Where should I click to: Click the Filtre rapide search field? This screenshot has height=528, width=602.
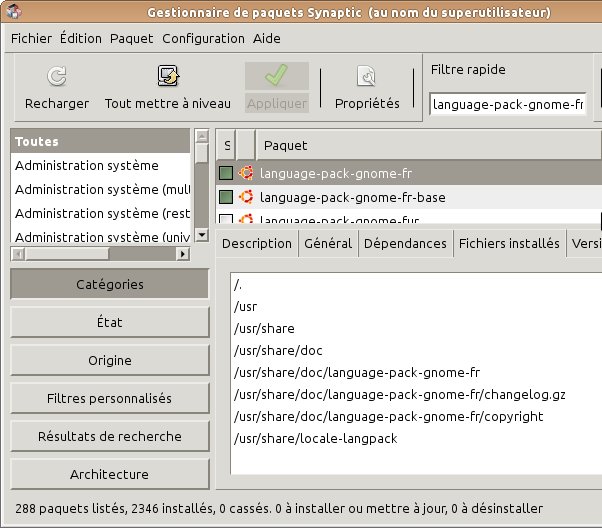click(x=508, y=104)
